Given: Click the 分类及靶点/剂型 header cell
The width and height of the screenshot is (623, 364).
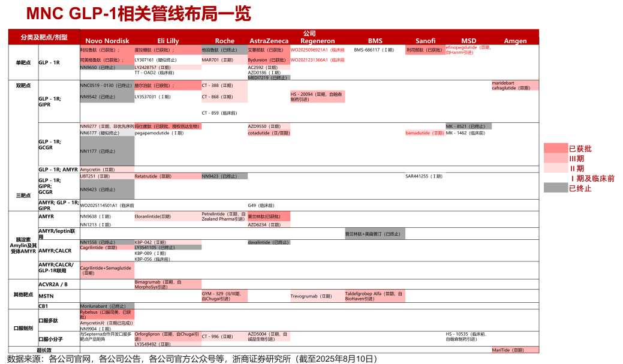Looking at the screenshot, I should 44,37.
